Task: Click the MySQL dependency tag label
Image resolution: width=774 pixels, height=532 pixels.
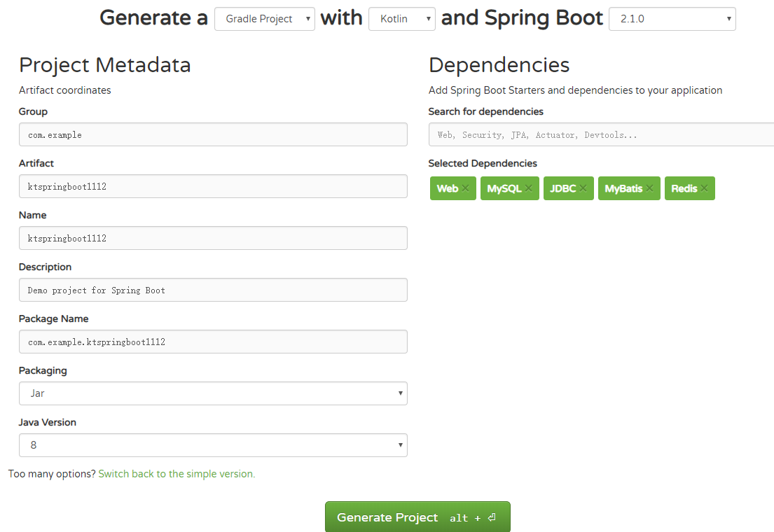Action: 504,188
